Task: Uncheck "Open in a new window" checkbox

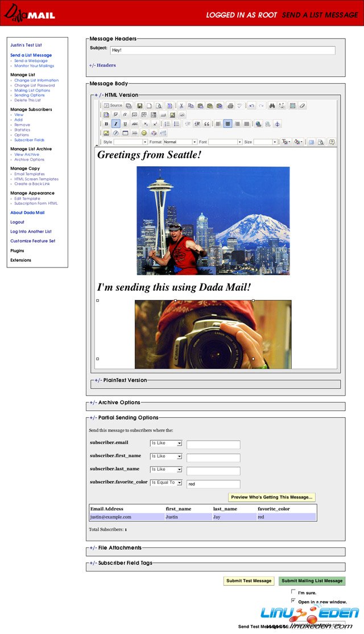Action: click(x=293, y=601)
